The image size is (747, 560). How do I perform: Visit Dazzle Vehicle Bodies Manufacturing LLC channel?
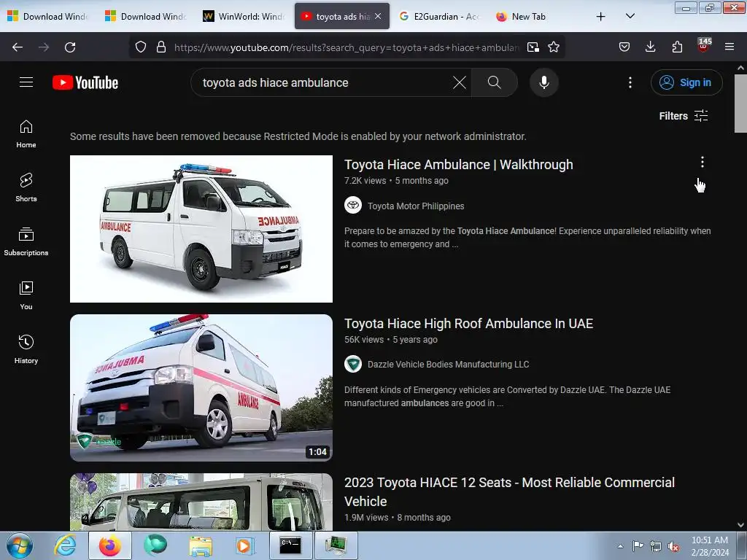[449, 365]
